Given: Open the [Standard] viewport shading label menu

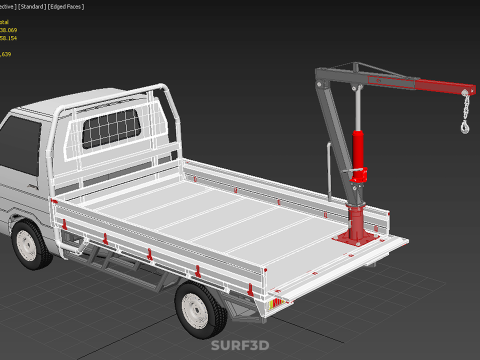Looking at the screenshot, I should (x=32, y=7).
